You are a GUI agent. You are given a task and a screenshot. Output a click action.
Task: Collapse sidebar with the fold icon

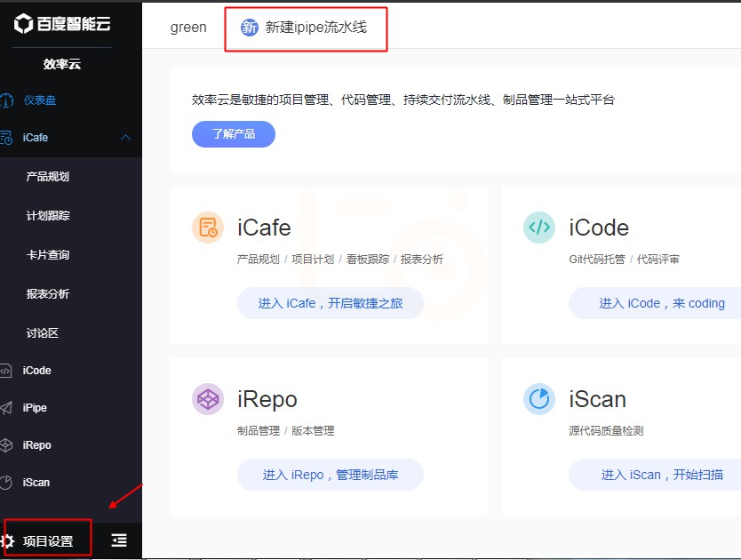coord(119,540)
